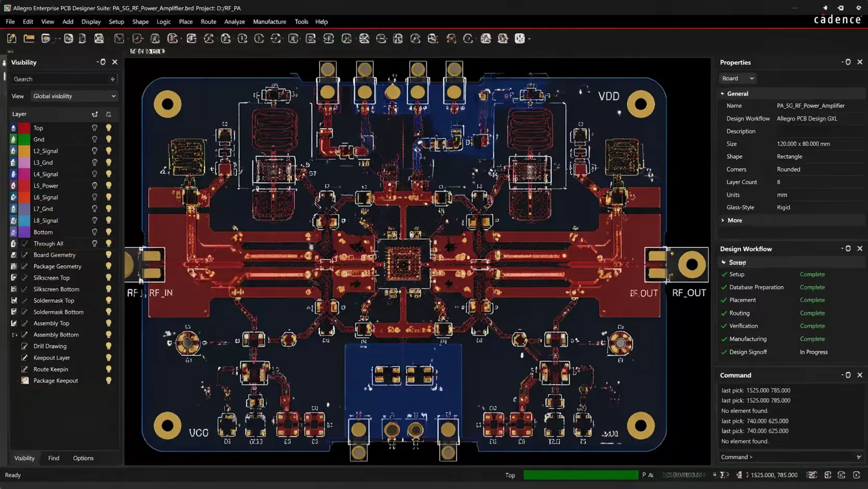This screenshot has width=868, height=489.
Task: Open a board file from the toolbar
Action: pyautogui.click(x=29, y=38)
